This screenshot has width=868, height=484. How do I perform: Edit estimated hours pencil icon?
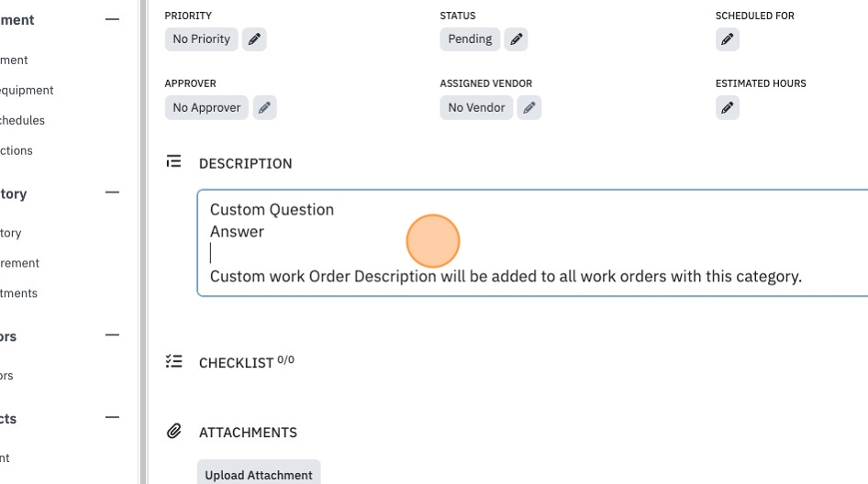click(x=728, y=107)
